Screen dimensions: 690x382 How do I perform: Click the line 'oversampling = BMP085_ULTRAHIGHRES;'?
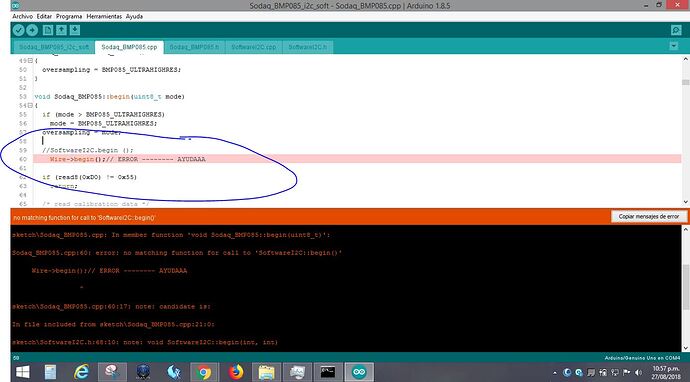[x=111, y=70]
